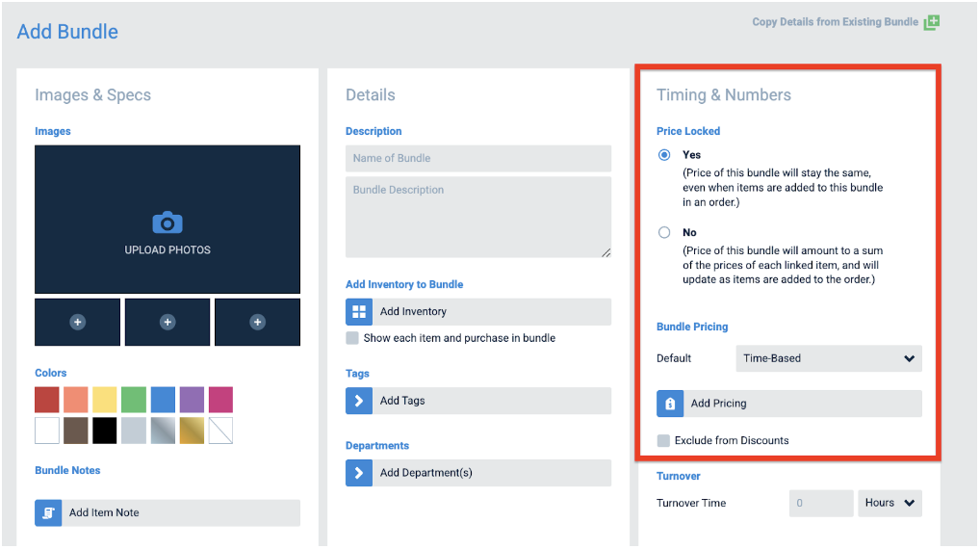Click the Bundle Description text area
Screen dimensions: 980x549
[478, 217]
